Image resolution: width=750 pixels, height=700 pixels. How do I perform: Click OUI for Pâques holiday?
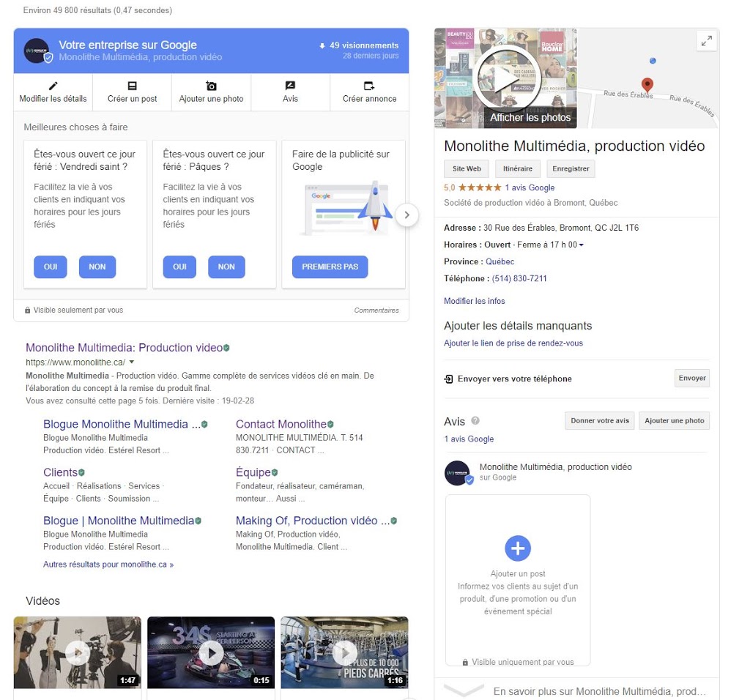179,267
